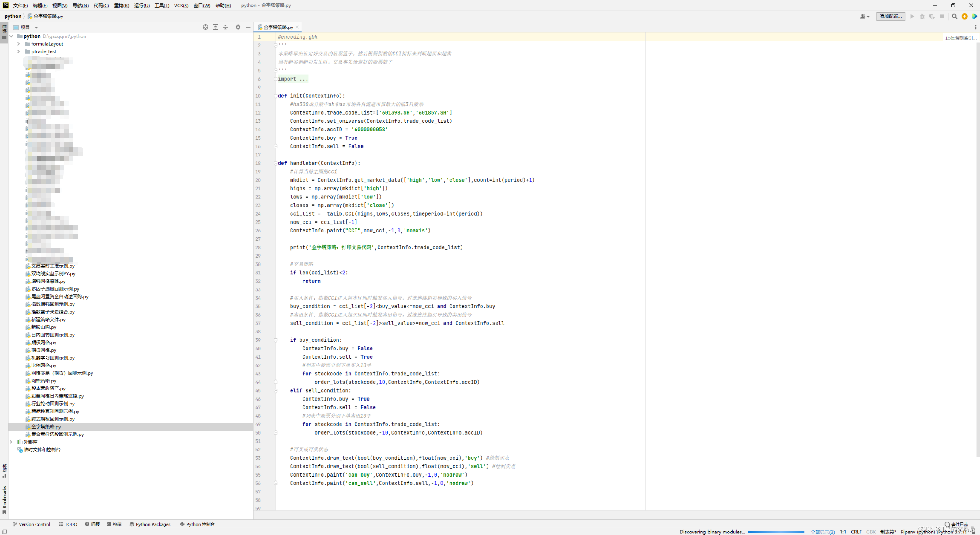This screenshot has height=535, width=980.
Task: Open 网格策略.py in project tree
Action: (x=43, y=381)
